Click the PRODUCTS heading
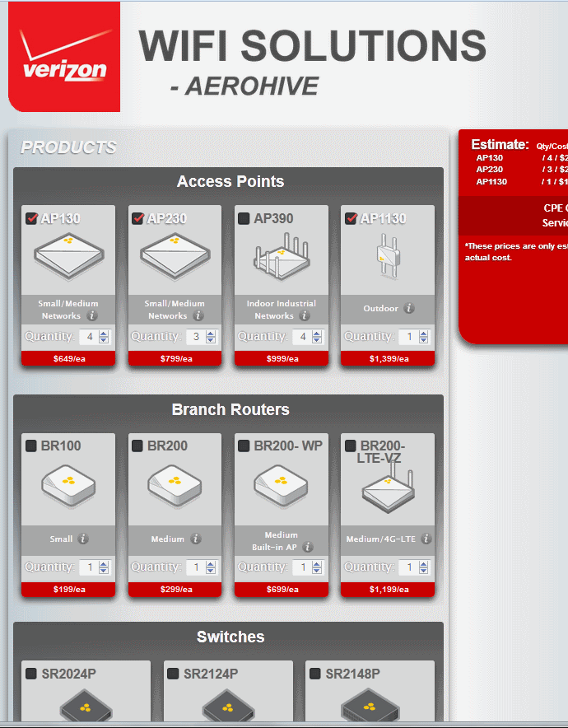The height and width of the screenshot is (728, 568). tap(68, 147)
